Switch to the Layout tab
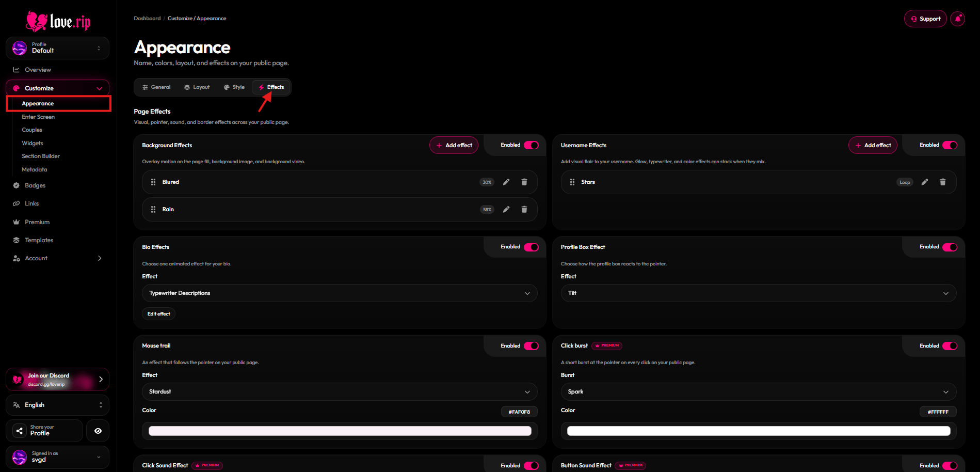The image size is (980, 472). (x=197, y=87)
